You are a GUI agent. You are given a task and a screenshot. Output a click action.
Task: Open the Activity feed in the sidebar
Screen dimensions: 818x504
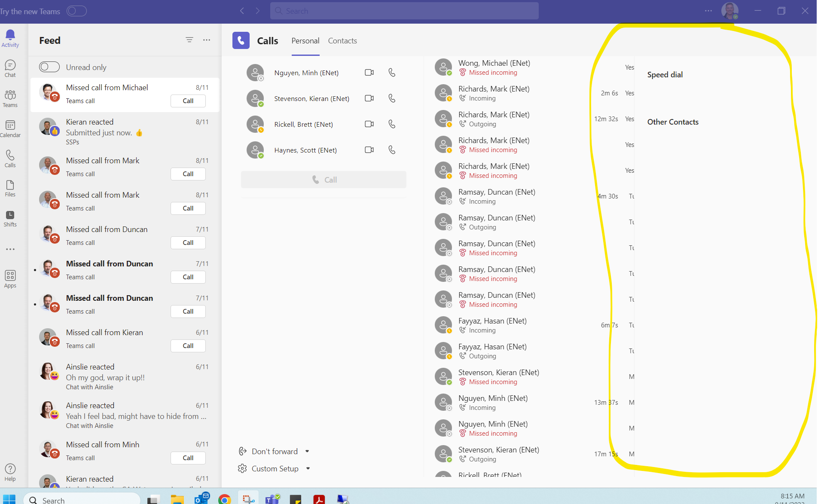(x=10, y=39)
